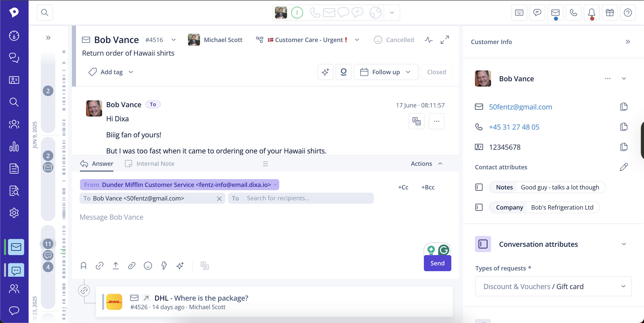Collapse Conversation attributes section
This screenshot has width=644, height=323.
[x=624, y=244]
